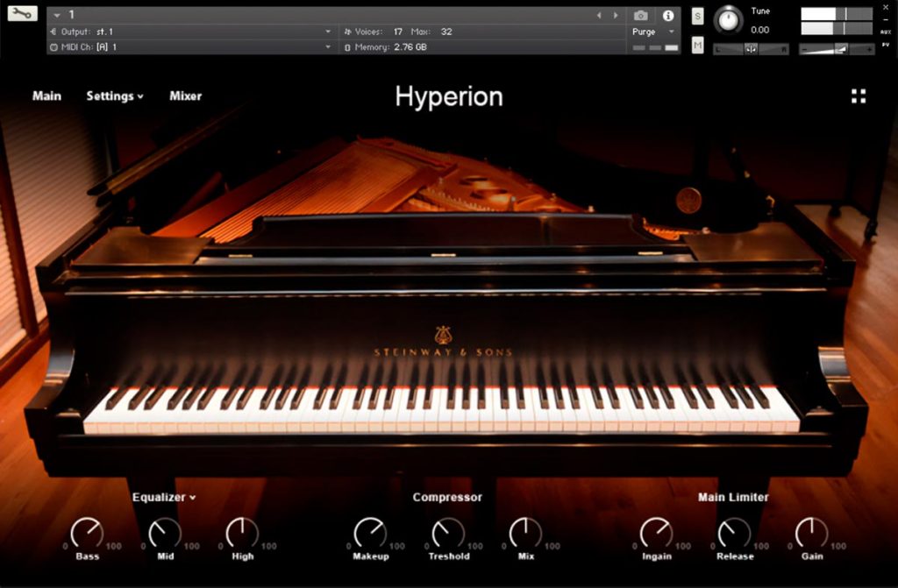Click the camera snapshot icon
This screenshot has height=588, width=898.
pos(641,16)
